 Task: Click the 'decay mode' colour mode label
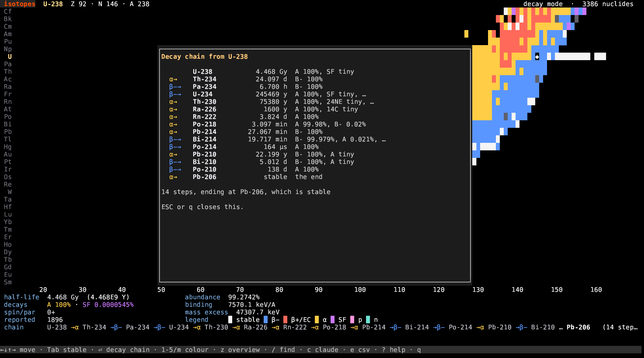pos(543,4)
